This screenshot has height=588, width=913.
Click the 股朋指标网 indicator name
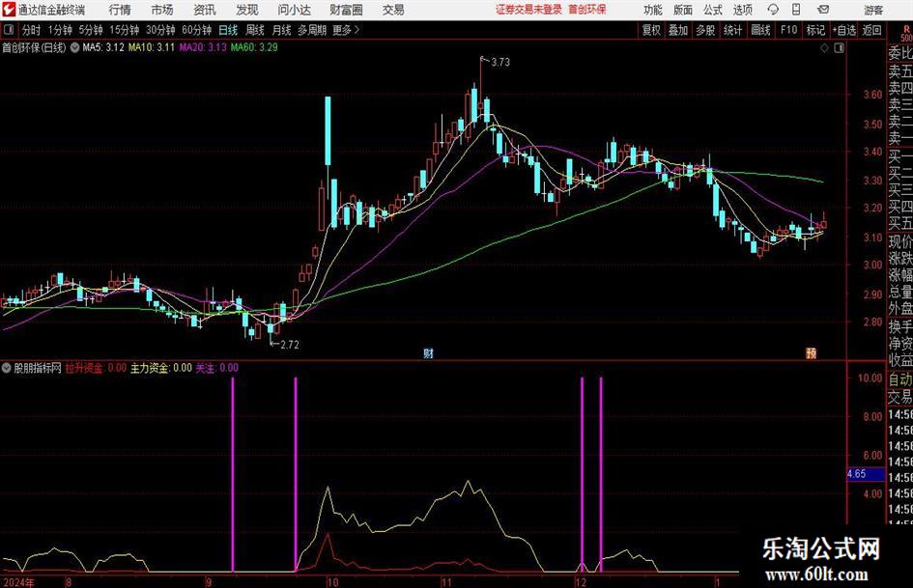click(x=38, y=368)
